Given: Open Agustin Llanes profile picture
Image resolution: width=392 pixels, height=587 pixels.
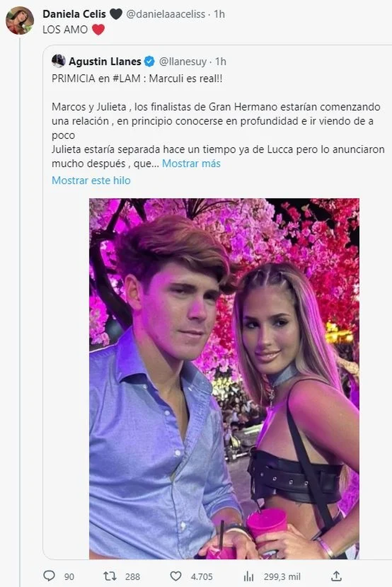Looking at the screenshot, I should [x=59, y=60].
